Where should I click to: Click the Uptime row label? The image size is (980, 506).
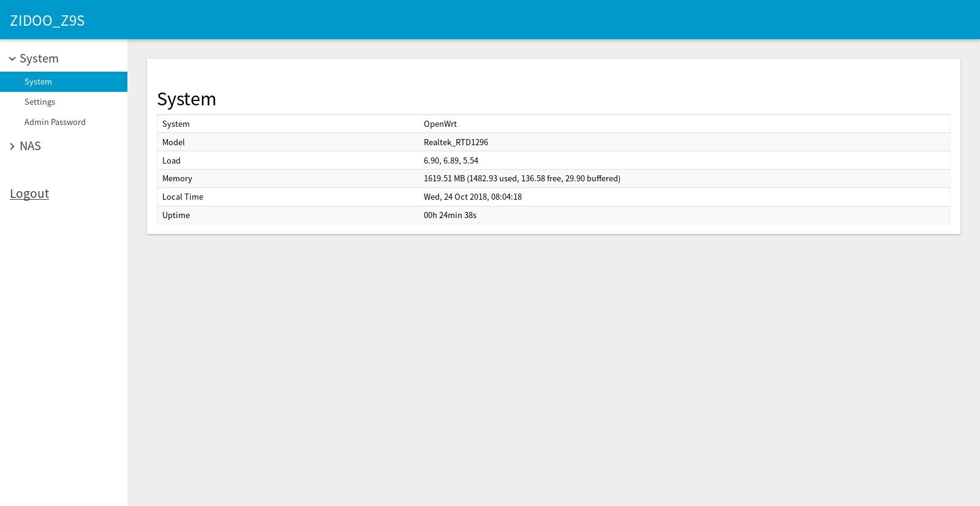(176, 215)
